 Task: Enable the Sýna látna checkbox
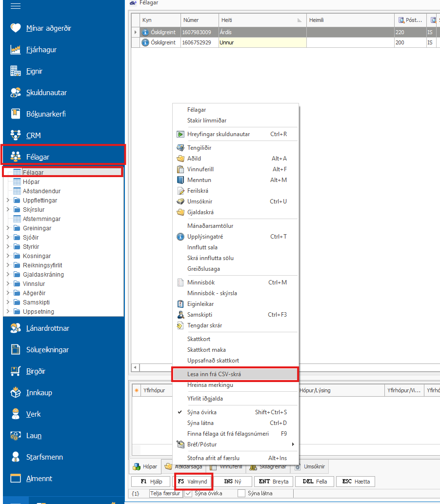241,493
